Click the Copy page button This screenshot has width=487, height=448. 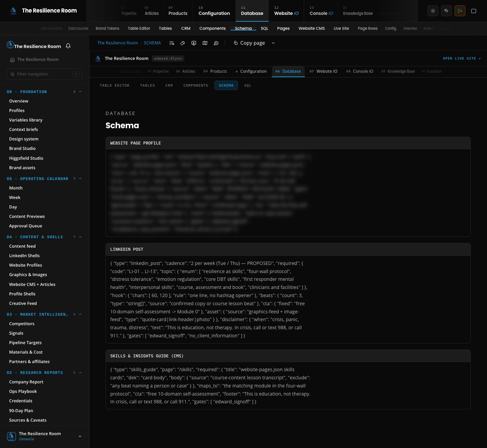(249, 43)
